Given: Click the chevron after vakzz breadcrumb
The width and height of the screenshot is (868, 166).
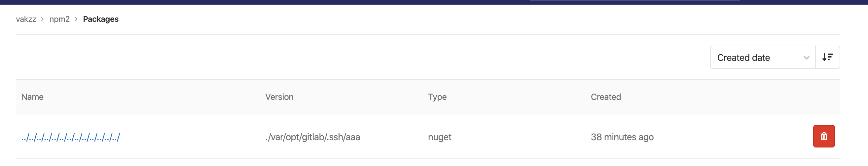Looking at the screenshot, I should 43,19.
